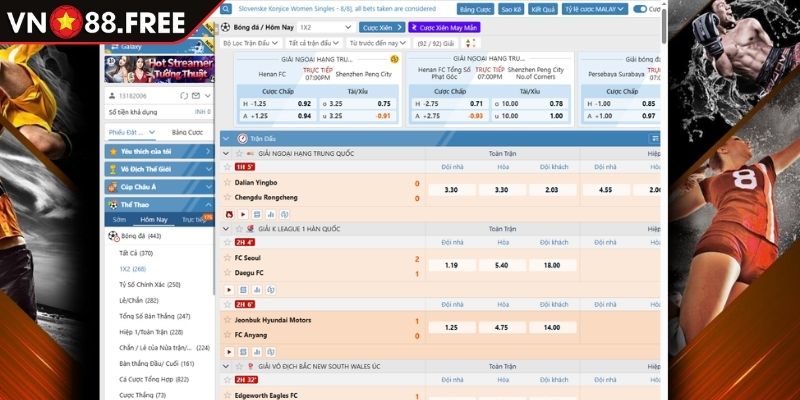Click the sort icon at right of Trận Đấu bar

click(x=655, y=138)
